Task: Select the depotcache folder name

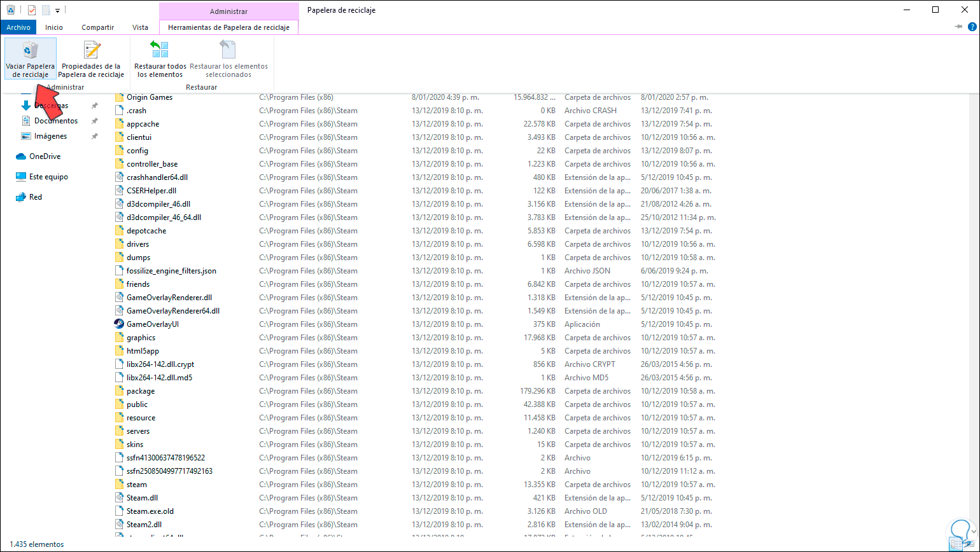Action: 146,231
